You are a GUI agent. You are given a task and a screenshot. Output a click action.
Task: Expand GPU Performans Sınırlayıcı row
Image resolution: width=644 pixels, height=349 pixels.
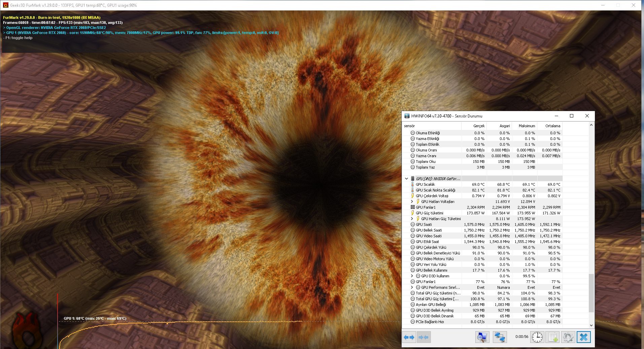pyautogui.click(x=412, y=287)
